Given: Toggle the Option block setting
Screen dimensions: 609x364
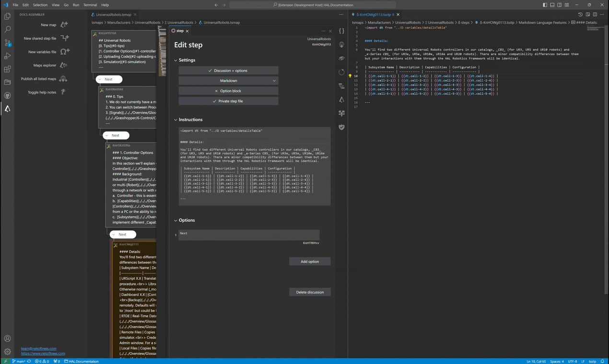Looking at the screenshot, I should 228,91.
